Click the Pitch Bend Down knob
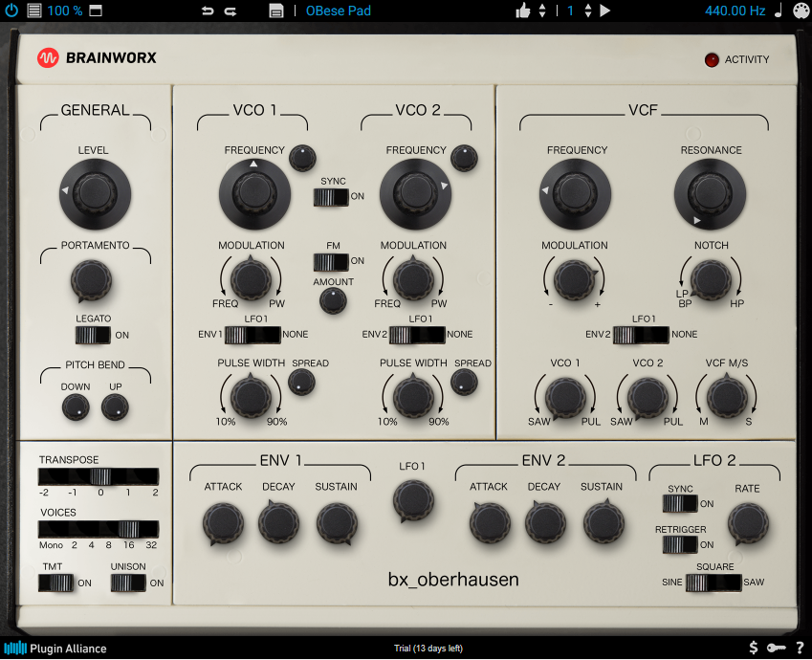 [x=76, y=407]
